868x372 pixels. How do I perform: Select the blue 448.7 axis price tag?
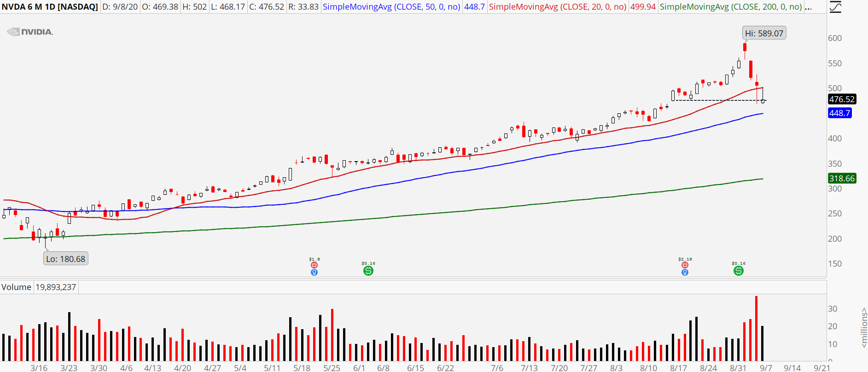pyautogui.click(x=840, y=113)
